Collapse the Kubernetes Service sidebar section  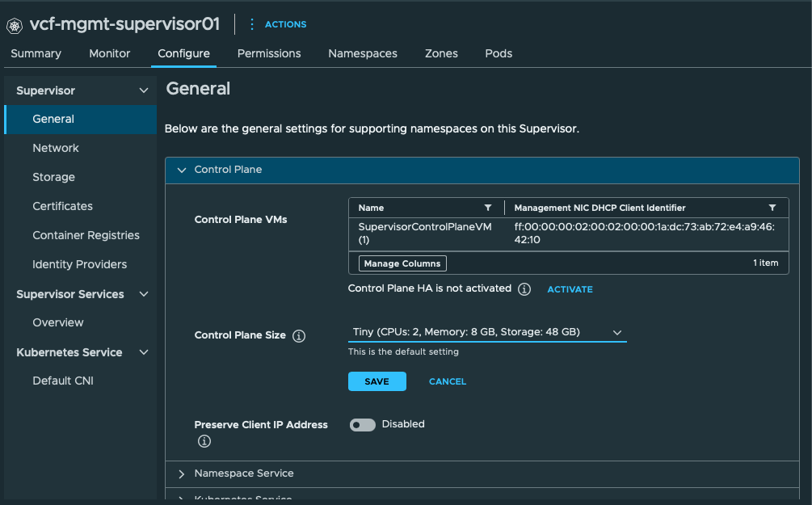pos(144,352)
